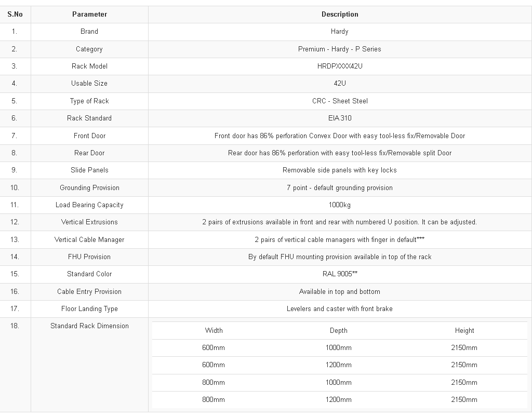
Task: Click the Vertical Cable Manager label
Action: tap(89, 240)
